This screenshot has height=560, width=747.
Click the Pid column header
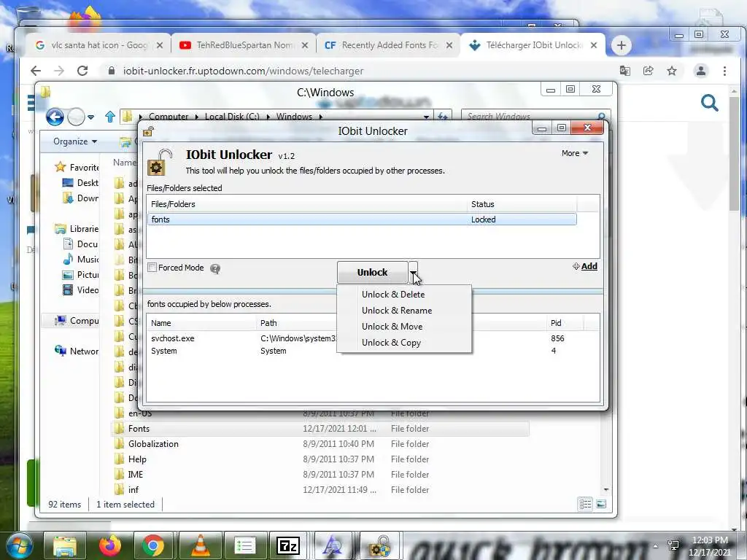(565, 323)
